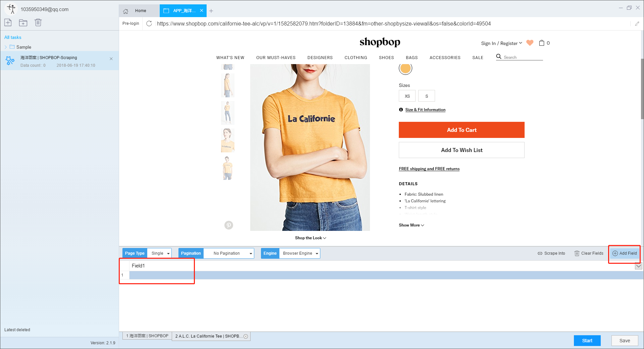Select the last full-body thumbnail

click(x=227, y=168)
